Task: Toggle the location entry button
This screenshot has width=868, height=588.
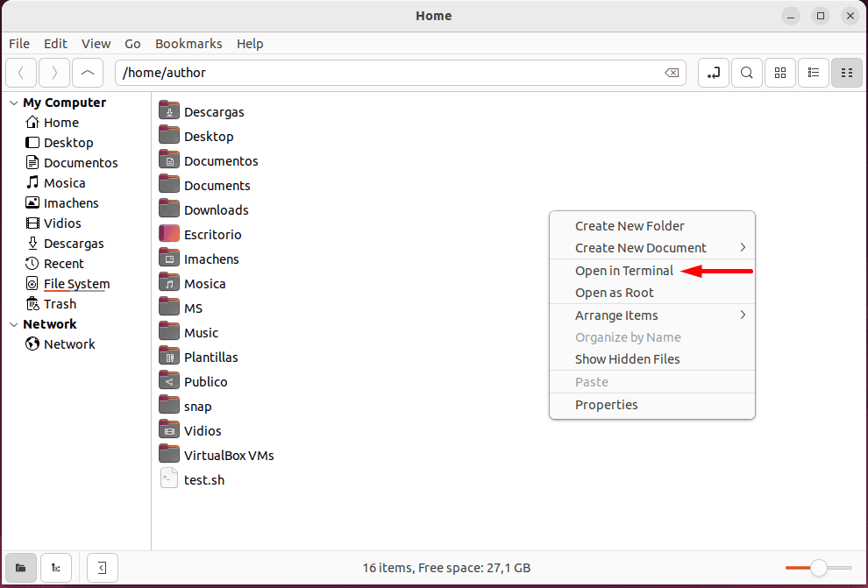Action: pos(714,73)
